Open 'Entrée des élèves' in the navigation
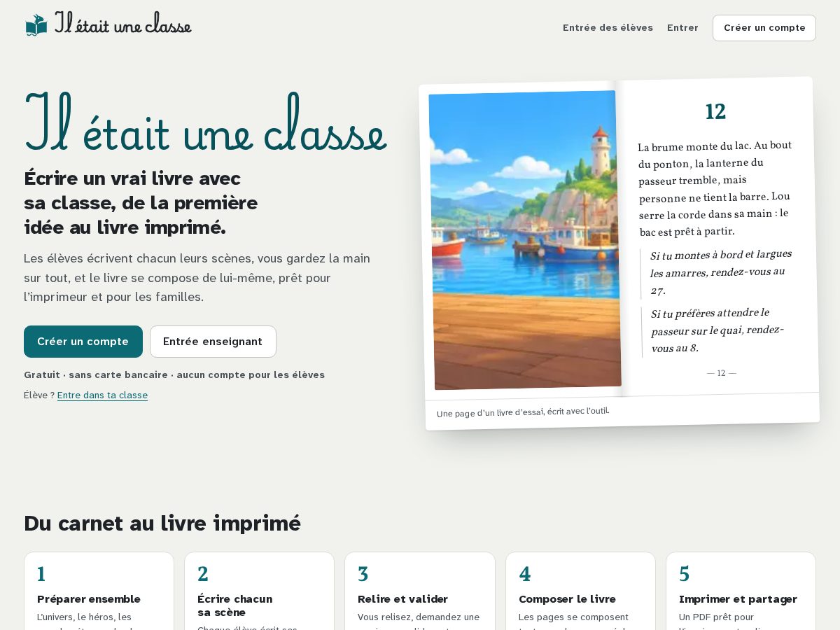The height and width of the screenshot is (630, 840). click(608, 28)
